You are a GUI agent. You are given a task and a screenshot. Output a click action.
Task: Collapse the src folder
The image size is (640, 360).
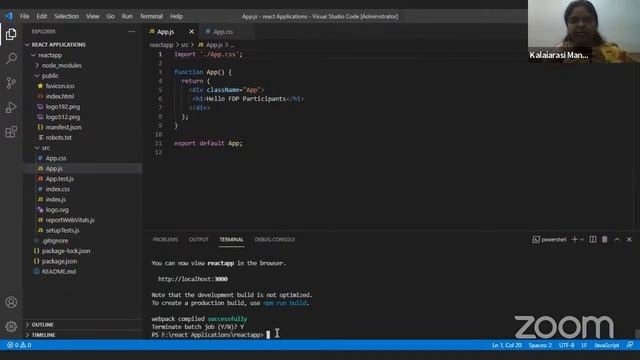[x=45, y=148]
